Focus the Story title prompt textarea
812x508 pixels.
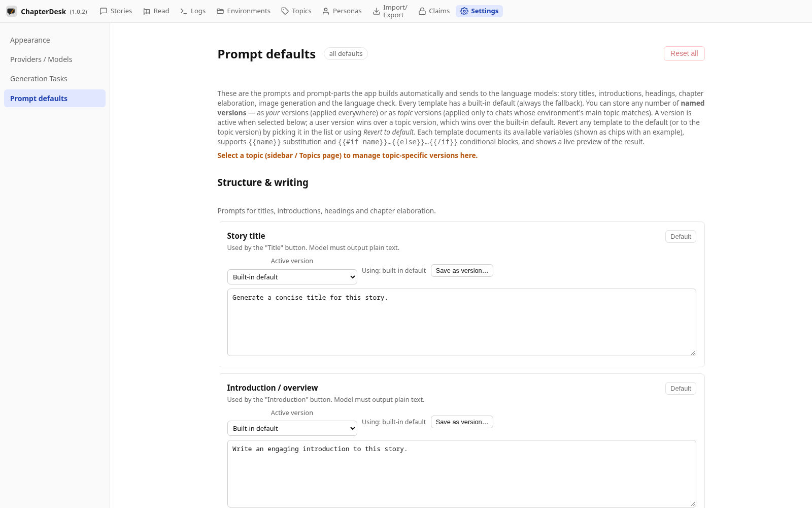click(x=462, y=322)
